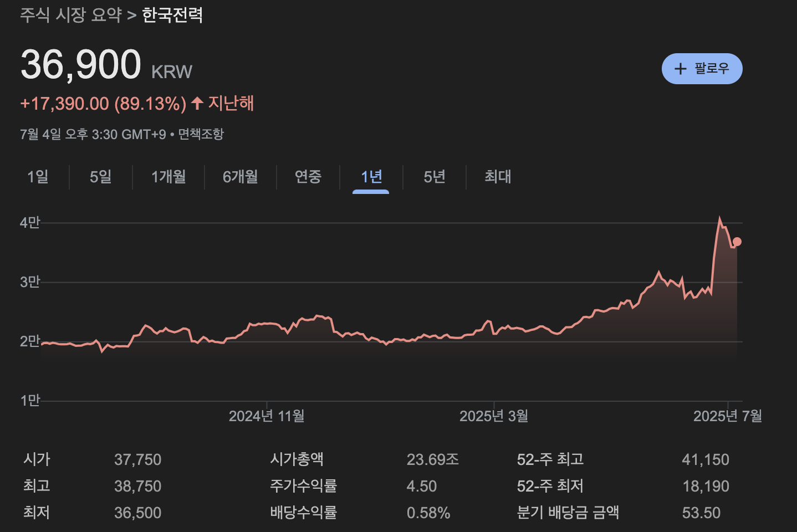Navigate back via 주식 시장 요약 breadcrumb

[71, 16]
